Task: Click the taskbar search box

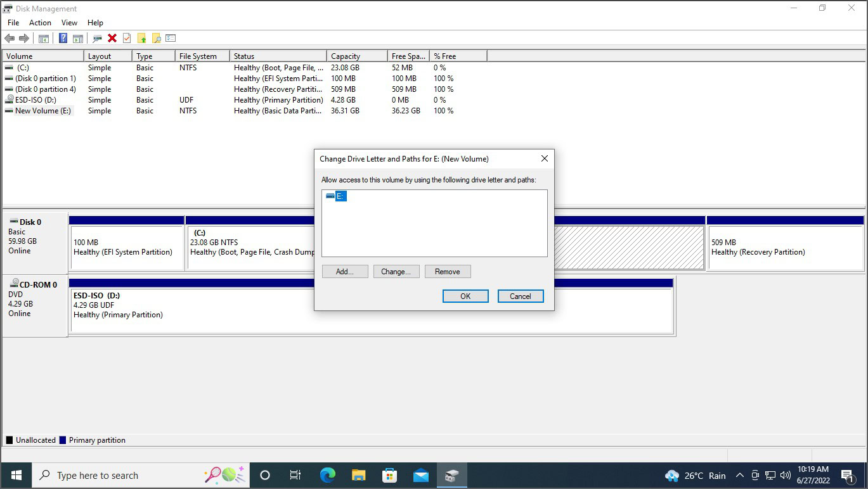Action: pyautogui.click(x=140, y=475)
